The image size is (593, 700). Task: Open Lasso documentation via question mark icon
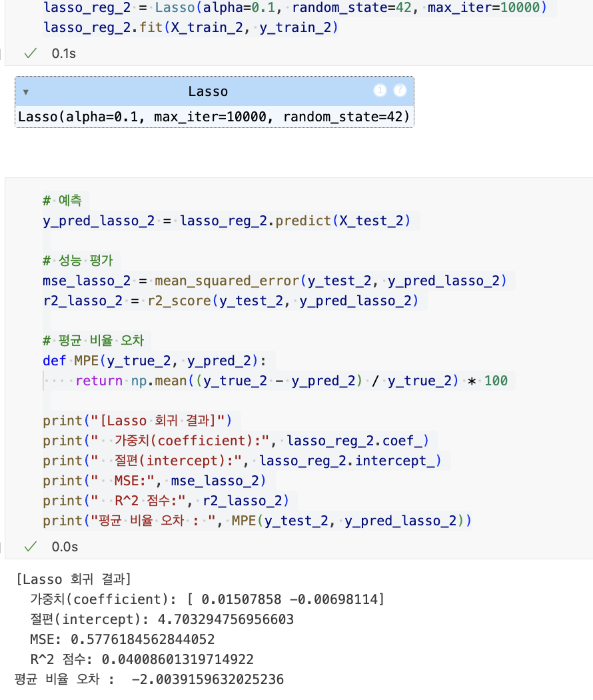point(400,91)
